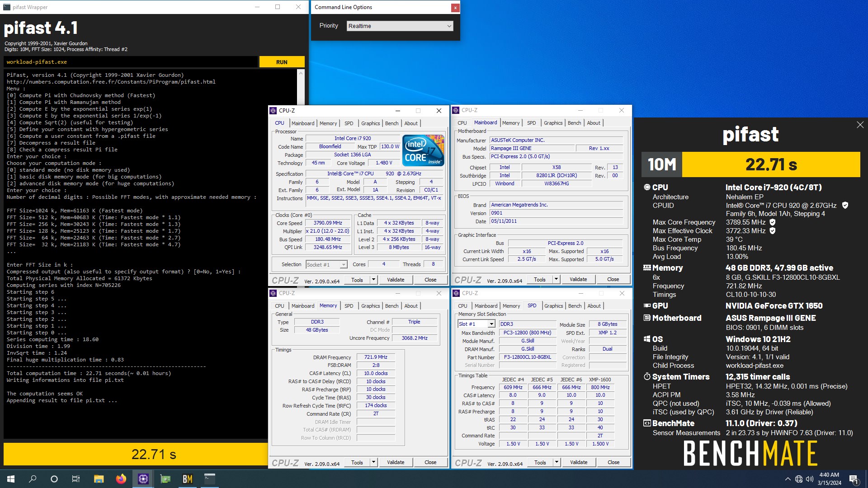Viewport: 868px width, 488px height.
Task: Click the yellow RUN button
Action: (x=282, y=62)
